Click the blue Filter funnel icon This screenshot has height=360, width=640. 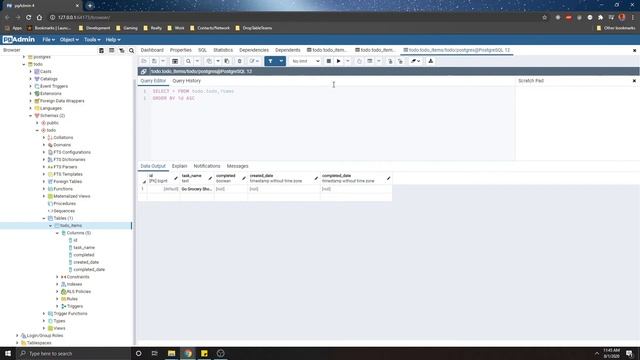270,61
